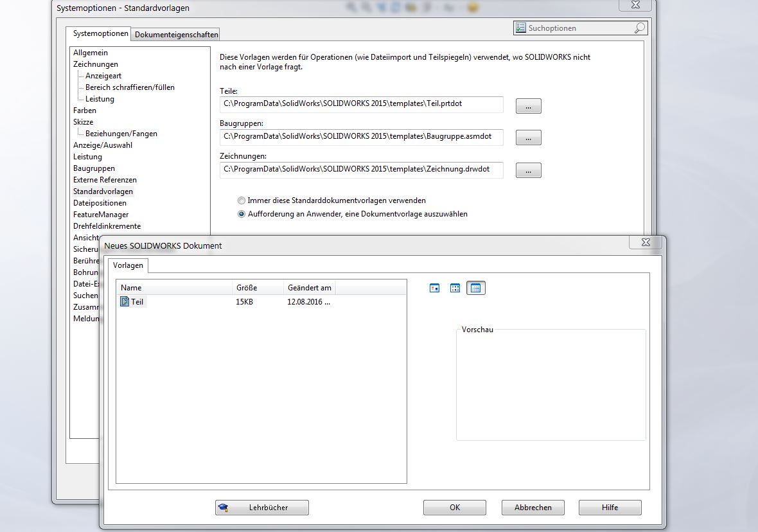The image size is (758, 532).
Task: Confirm with OK in new document dialog
Action: (x=455, y=508)
